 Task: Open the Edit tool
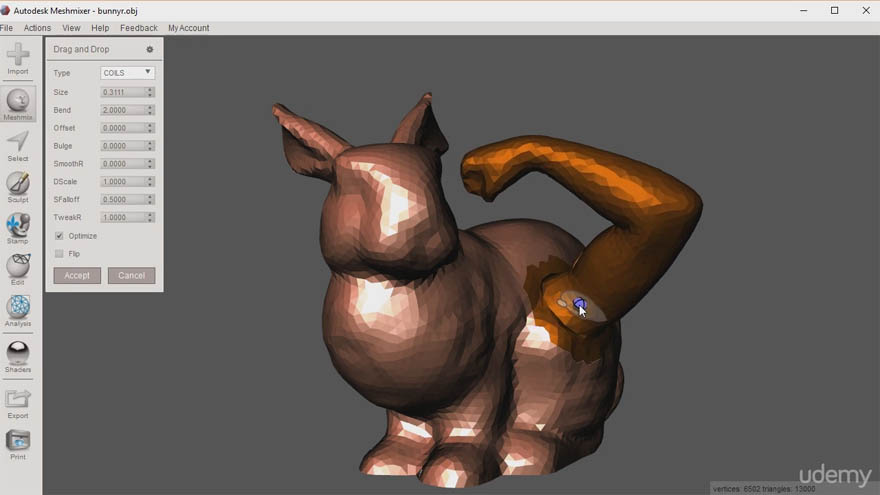18,269
